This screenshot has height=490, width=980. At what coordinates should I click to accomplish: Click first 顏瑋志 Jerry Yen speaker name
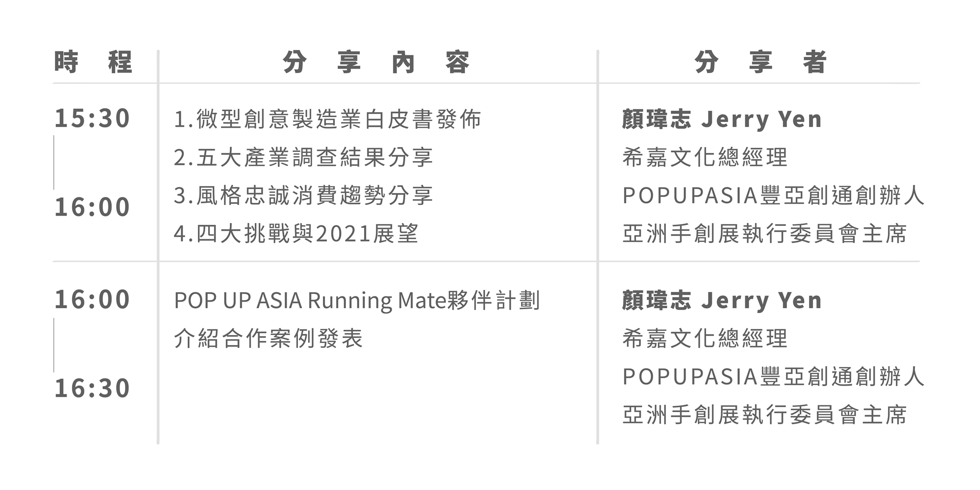click(722, 120)
